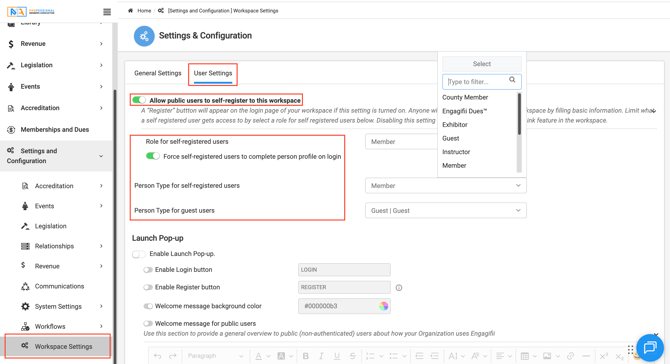Click the increase indent icon in editor

tap(435, 356)
